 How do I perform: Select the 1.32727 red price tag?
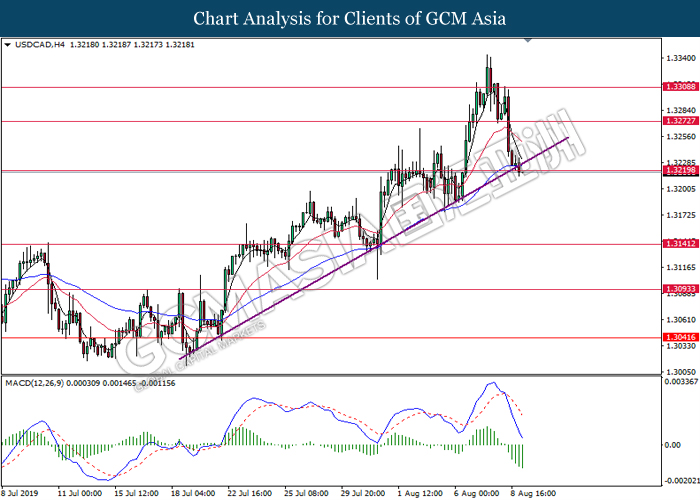pyautogui.click(x=680, y=121)
